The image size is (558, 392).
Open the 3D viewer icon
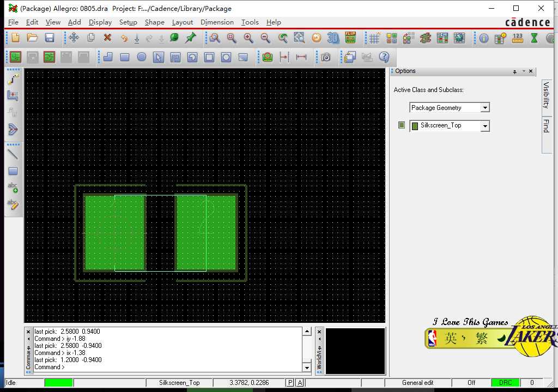point(333,38)
